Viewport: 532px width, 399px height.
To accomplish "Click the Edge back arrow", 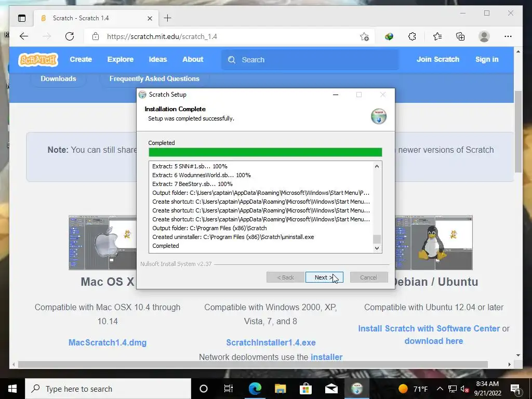I will tap(24, 36).
